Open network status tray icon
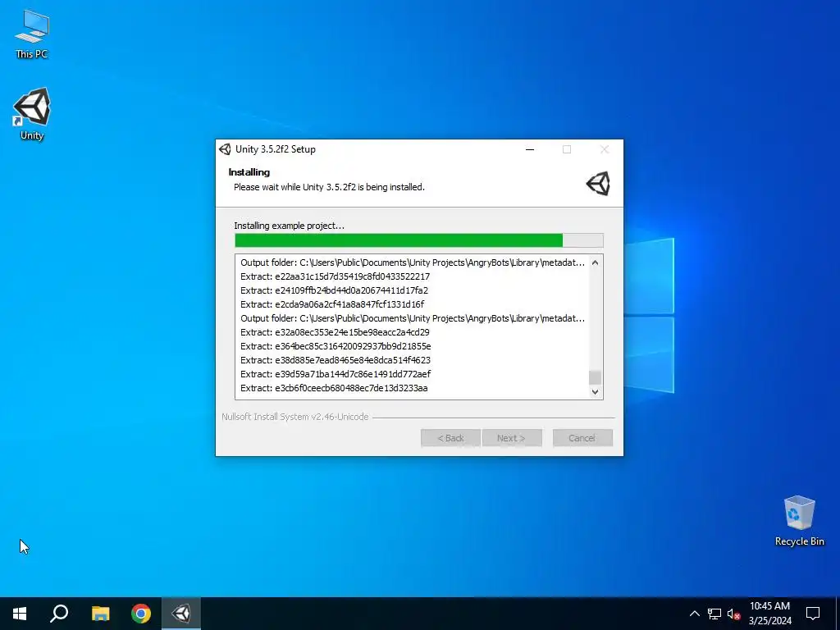Viewport: 840px width, 630px height. [714, 614]
